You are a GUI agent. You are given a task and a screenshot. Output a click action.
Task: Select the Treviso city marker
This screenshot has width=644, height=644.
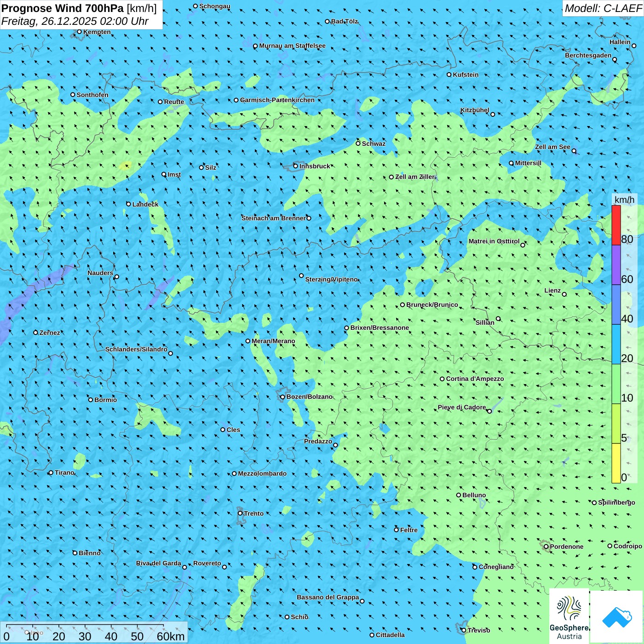point(464,630)
